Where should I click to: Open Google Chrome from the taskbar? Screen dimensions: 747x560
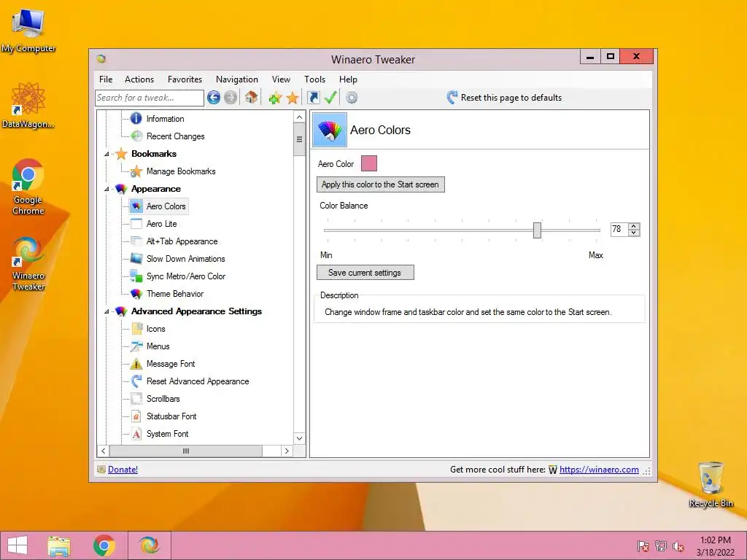coord(104,545)
